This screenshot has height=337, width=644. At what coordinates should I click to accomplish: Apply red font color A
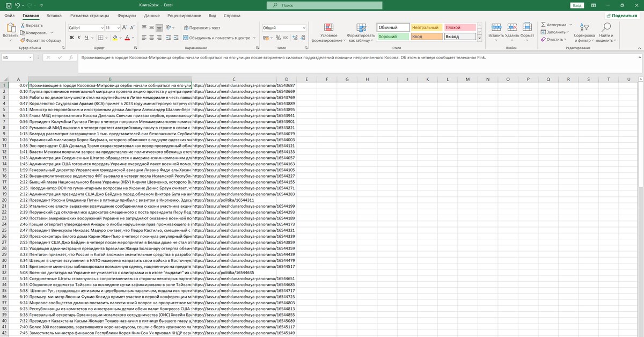[x=127, y=38]
